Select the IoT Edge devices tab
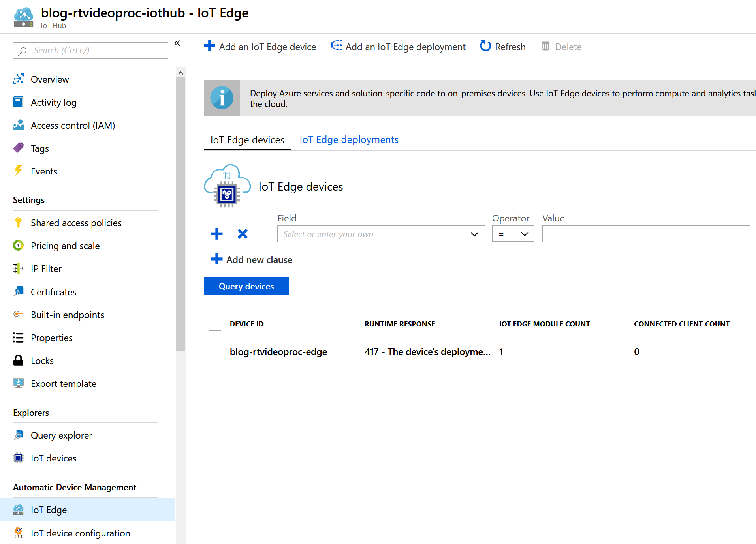The image size is (756, 544). [247, 140]
